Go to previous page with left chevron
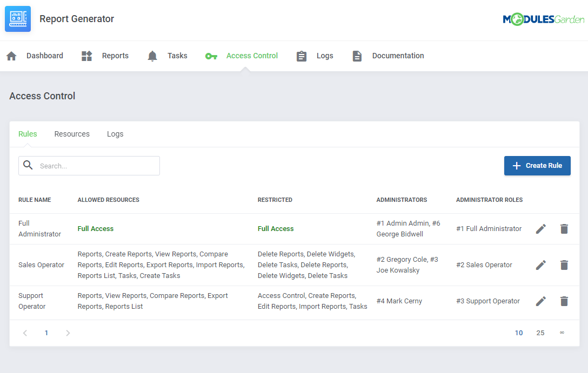Viewport: 588px width, 373px height. (25, 333)
